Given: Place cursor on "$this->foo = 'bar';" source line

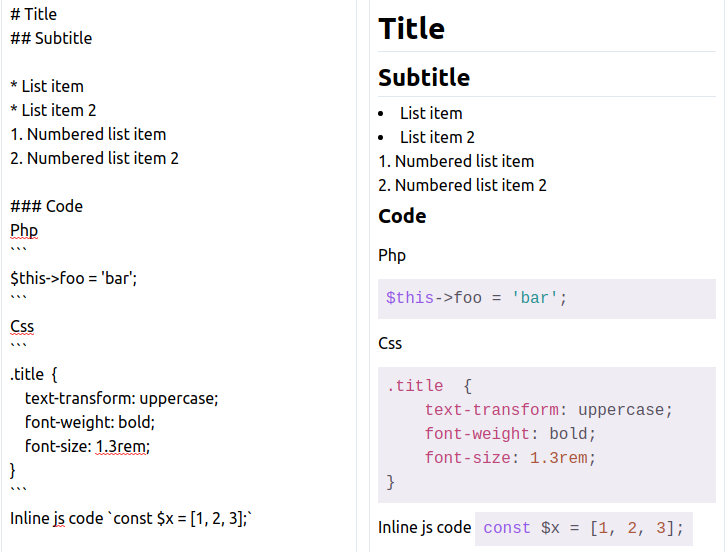Looking at the screenshot, I should click(73, 278).
